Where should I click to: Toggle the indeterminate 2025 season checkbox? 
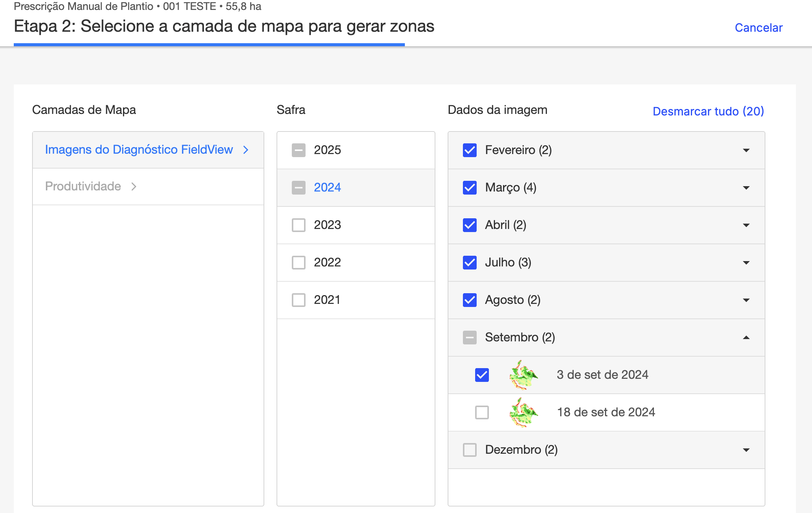298,150
